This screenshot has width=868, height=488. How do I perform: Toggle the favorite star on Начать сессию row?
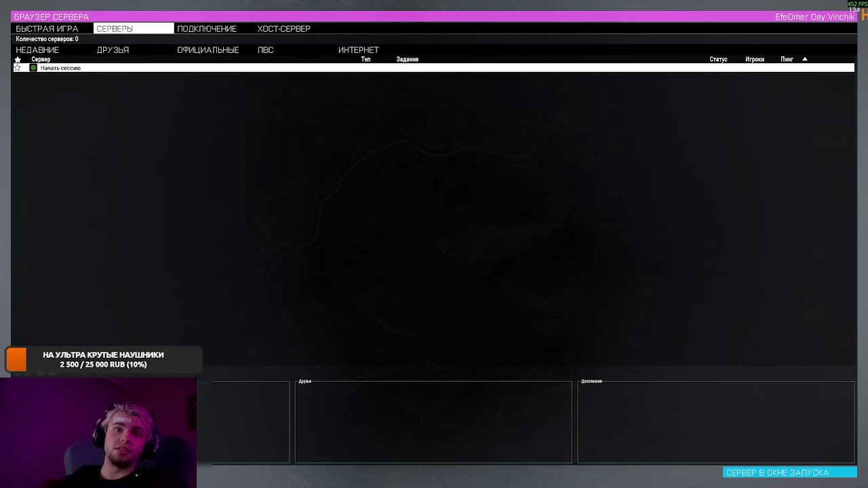point(18,68)
